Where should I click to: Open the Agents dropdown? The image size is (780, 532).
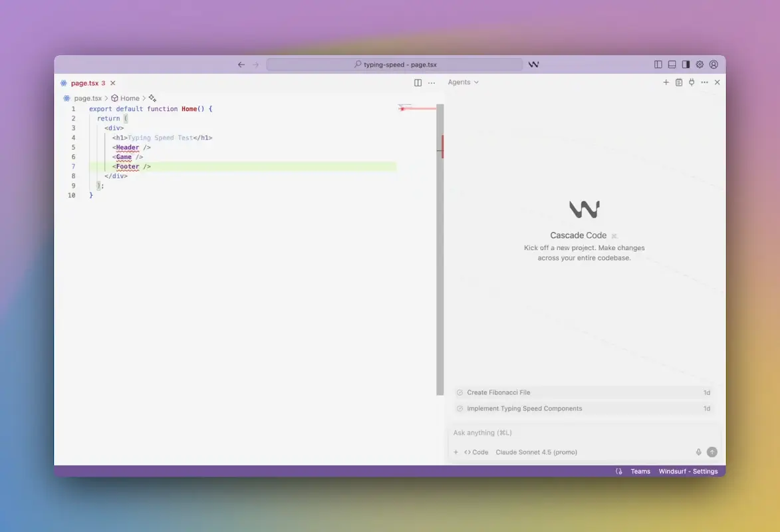tap(463, 82)
